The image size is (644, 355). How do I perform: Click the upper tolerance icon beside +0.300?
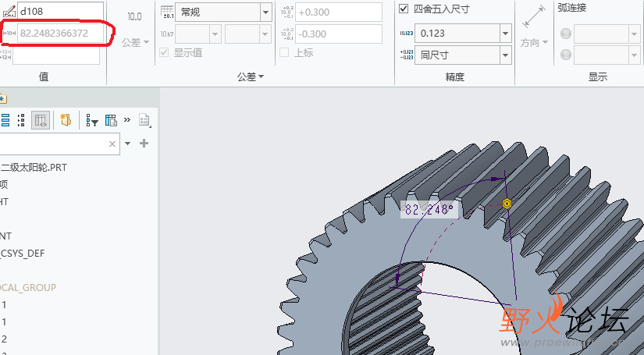pyautogui.click(x=287, y=12)
